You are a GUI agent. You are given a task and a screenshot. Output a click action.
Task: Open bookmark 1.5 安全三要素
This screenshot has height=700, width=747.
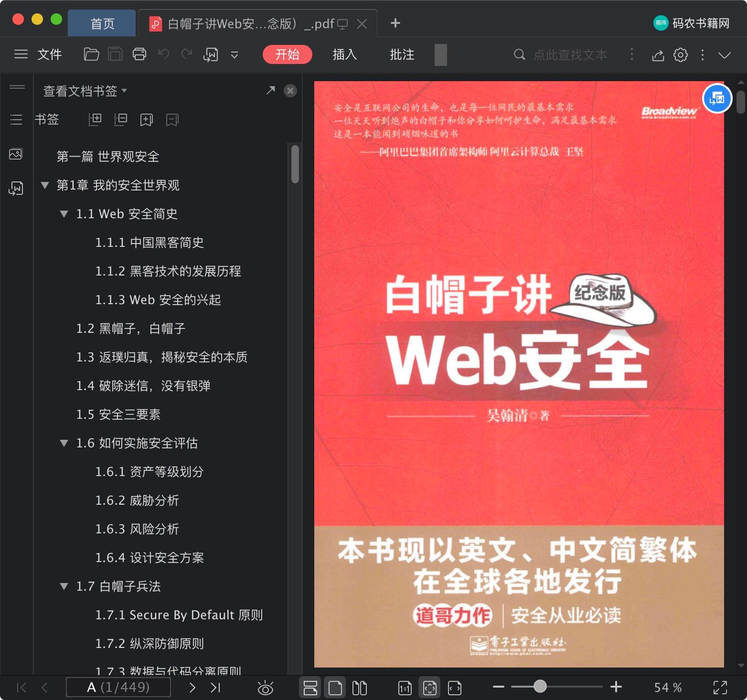click(x=118, y=414)
